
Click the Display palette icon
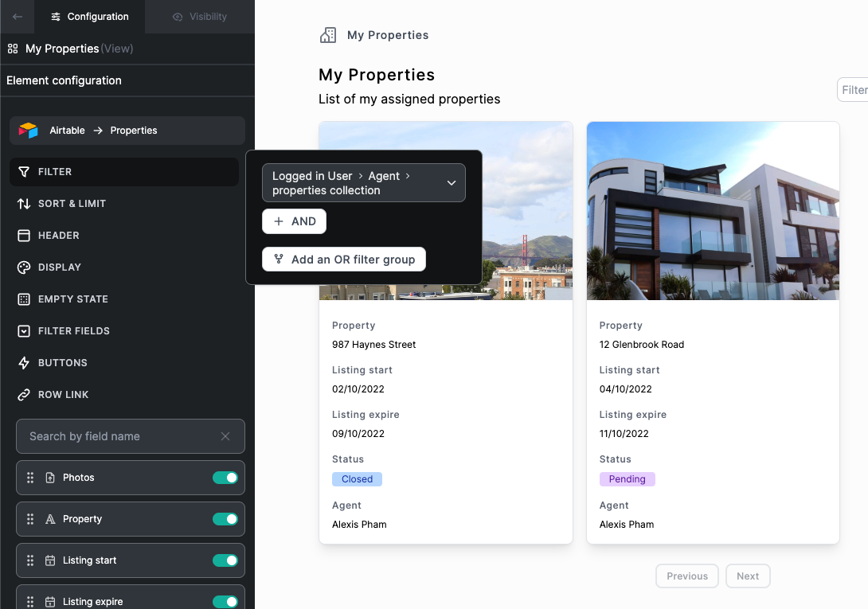point(24,267)
